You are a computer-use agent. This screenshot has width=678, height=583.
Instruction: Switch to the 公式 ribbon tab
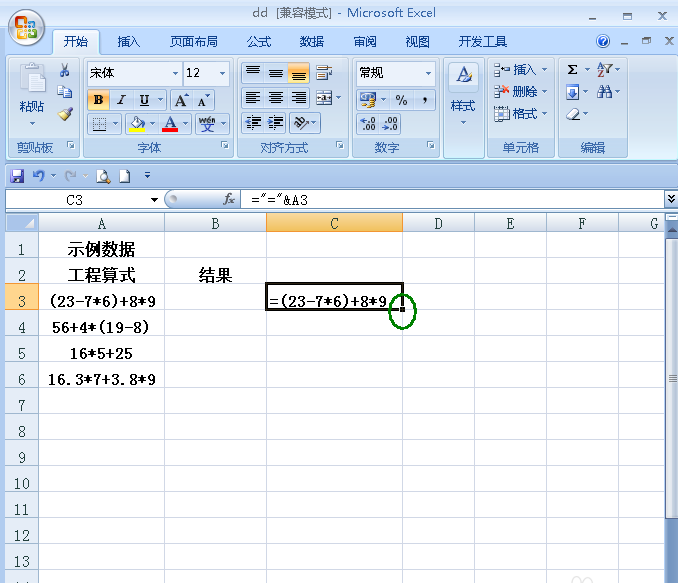(259, 41)
